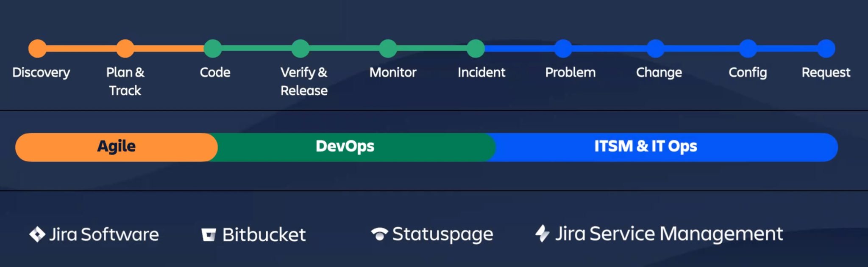Viewport: 868px width, 267px height.
Task: Open the Jira Software product name
Action: tap(104, 234)
